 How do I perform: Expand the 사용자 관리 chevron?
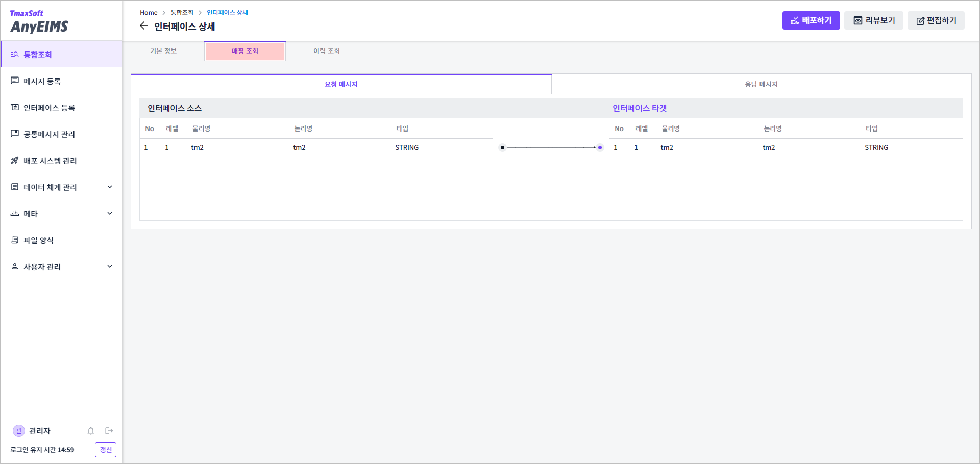110,266
